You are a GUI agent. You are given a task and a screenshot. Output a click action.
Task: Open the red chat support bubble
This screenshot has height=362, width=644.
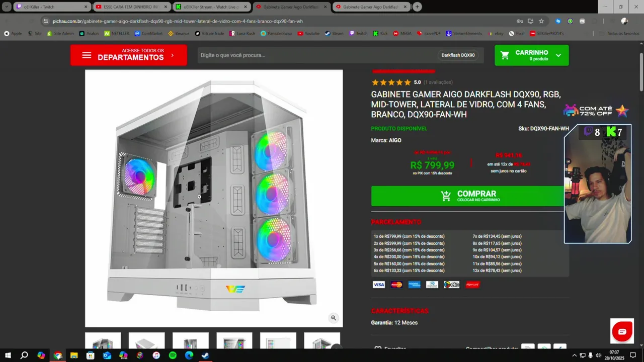click(622, 331)
